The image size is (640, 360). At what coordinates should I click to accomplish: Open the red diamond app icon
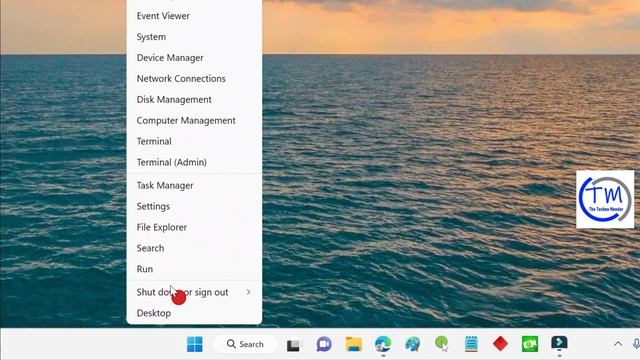(x=500, y=344)
